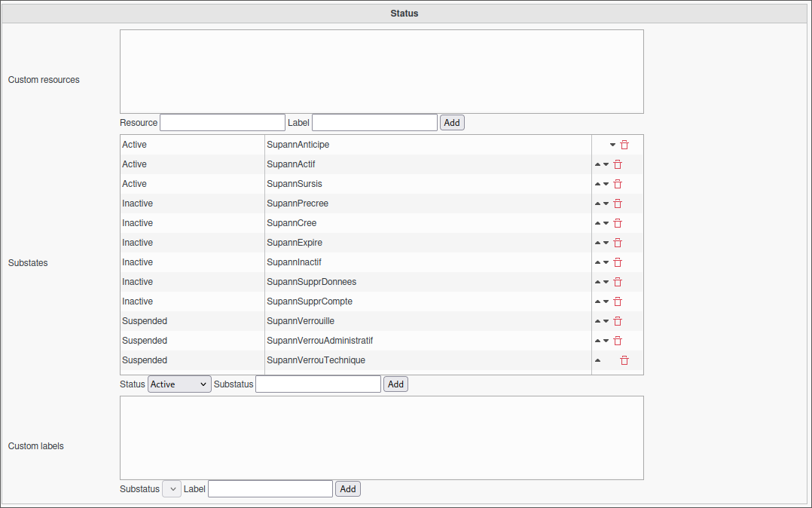This screenshot has height=508, width=812.
Task: Move SupannVerrouille substate up
Action: pos(597,321)
